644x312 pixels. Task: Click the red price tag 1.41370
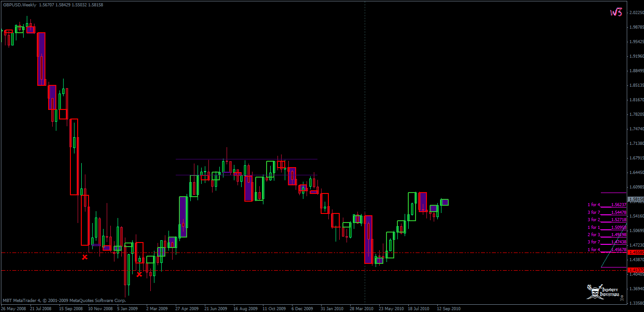636,270
